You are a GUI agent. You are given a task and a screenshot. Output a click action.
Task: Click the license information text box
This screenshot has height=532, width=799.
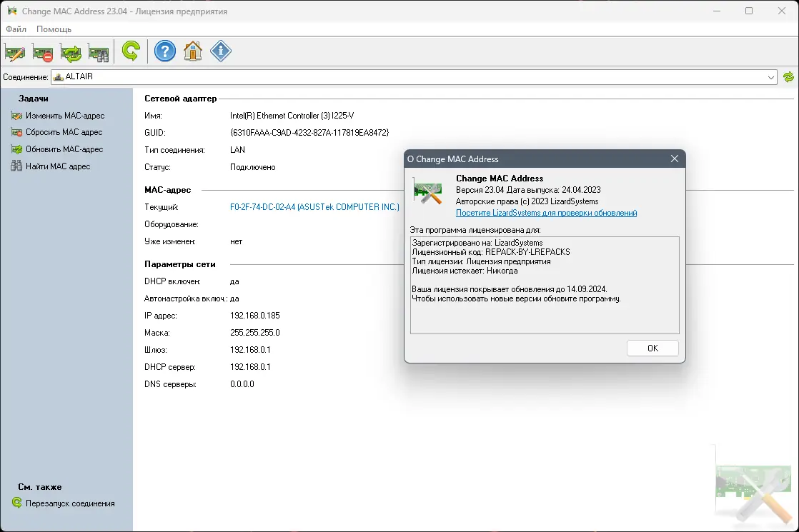pyautogui.click(x=545, y=285)
